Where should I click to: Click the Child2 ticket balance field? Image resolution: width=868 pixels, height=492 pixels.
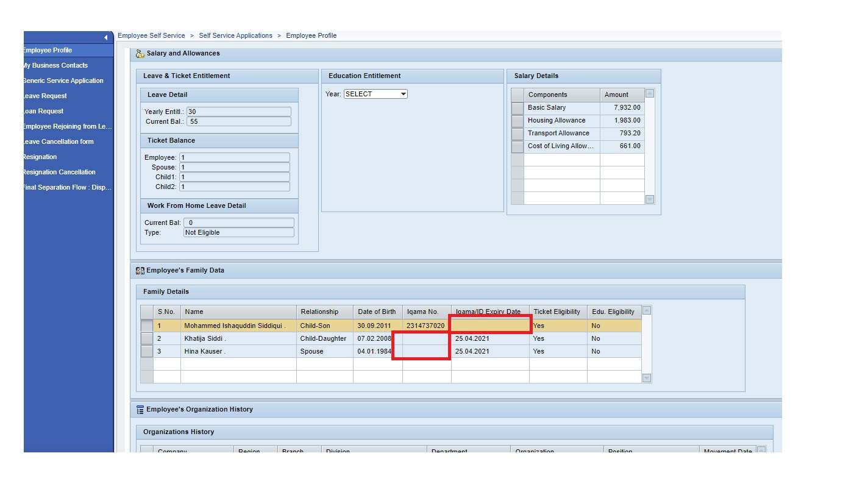coord(235,187)
